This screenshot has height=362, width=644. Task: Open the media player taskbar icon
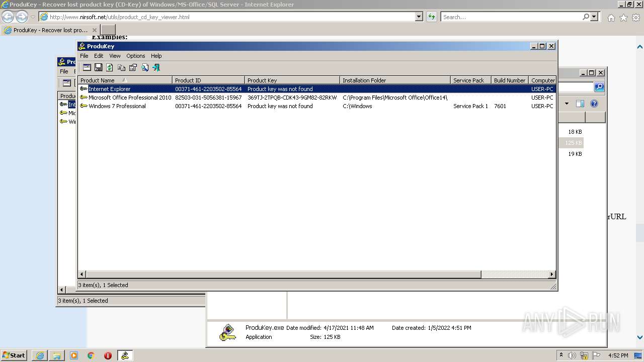tap(74, 355)
